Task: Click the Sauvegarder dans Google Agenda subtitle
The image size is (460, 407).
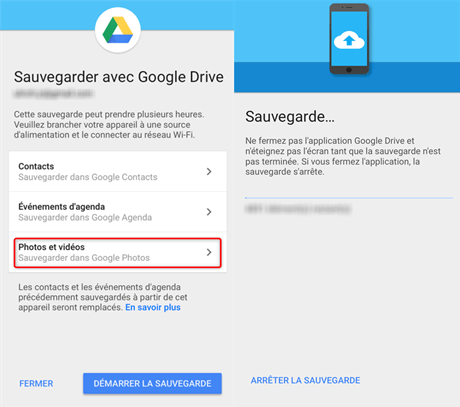Action: (x=85, y=218)
